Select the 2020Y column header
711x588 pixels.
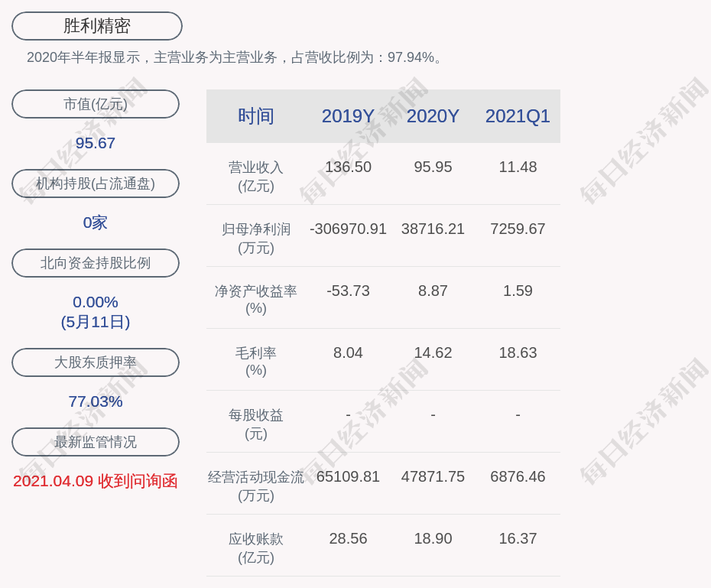(x=433, y=116)
